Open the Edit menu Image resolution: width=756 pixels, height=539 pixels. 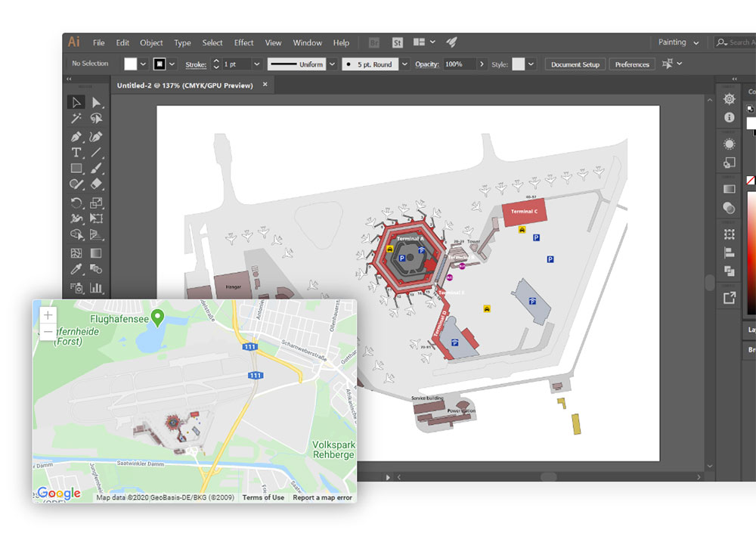pyautogui.click(x=122, y=43)
